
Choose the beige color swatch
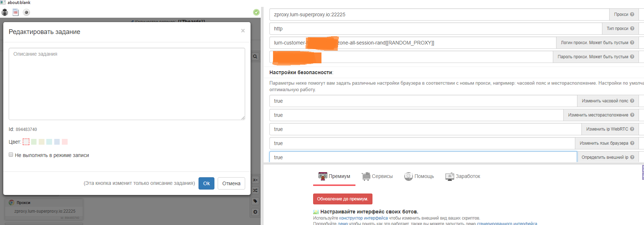tap(42, 142)
